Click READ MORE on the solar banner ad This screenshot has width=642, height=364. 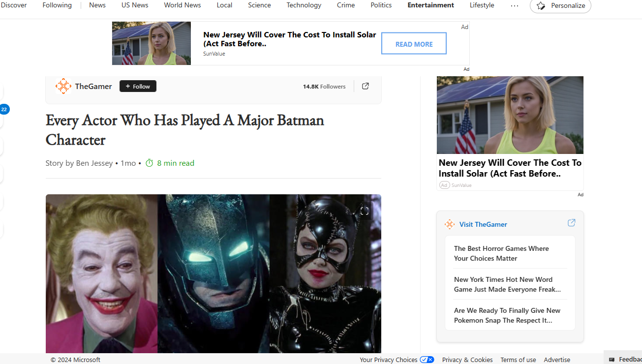click(414, 44)
